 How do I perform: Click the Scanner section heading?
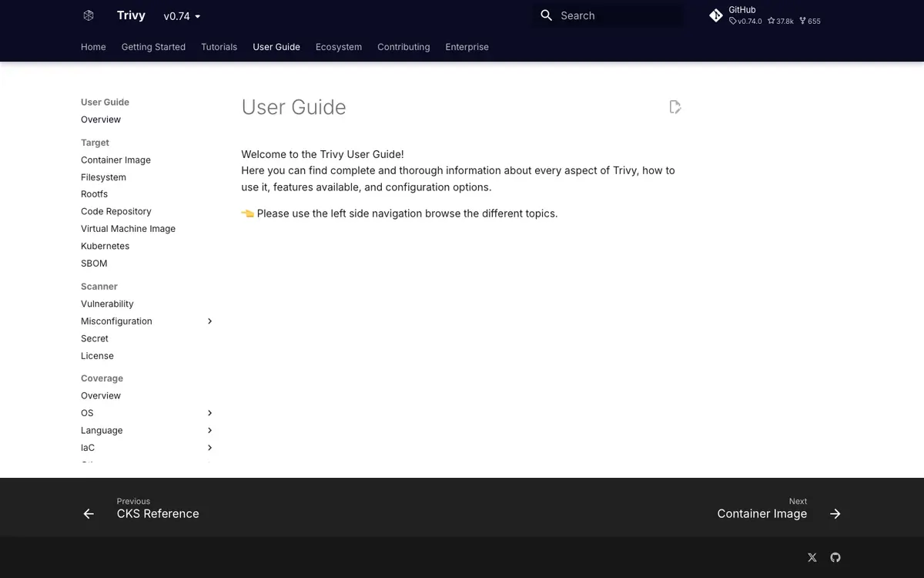coord(99,287)
